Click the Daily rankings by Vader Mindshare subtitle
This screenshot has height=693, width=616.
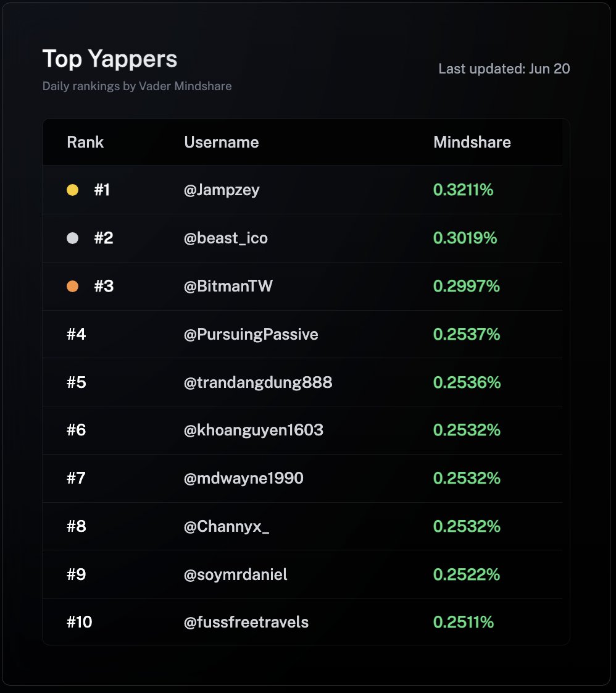tap(137, 86)
